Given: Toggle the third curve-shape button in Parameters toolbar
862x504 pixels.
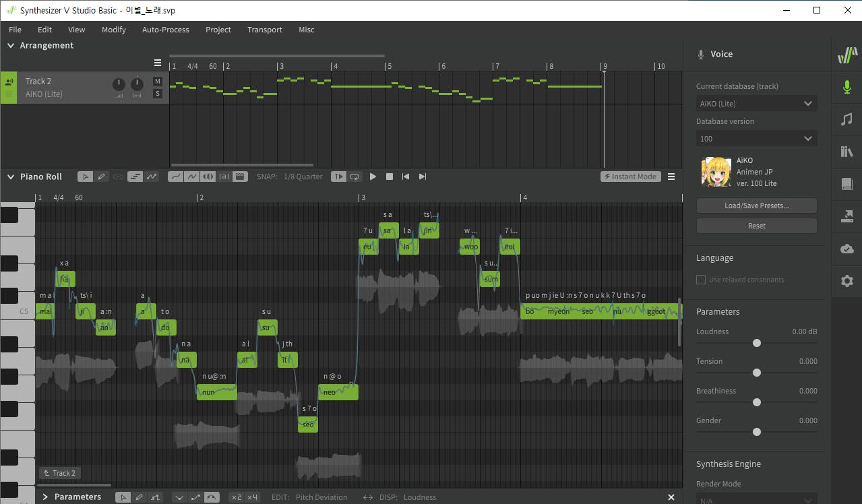Looking at the screenshot, I should click(212, 497).
